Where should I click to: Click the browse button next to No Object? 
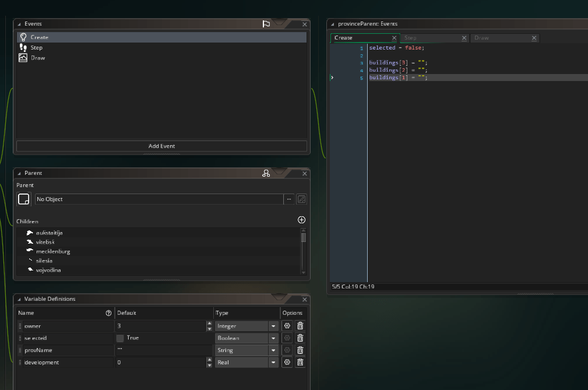(x=288, y=199)
